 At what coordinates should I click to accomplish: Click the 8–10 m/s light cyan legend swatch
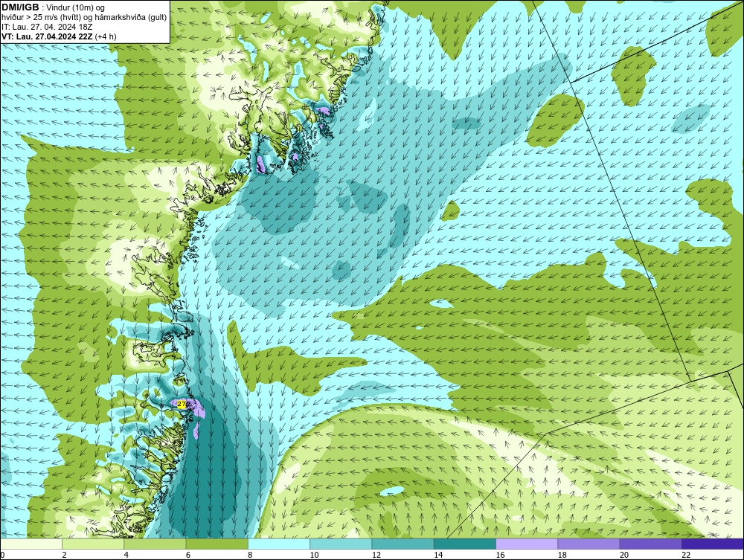(x=279, y=544)
